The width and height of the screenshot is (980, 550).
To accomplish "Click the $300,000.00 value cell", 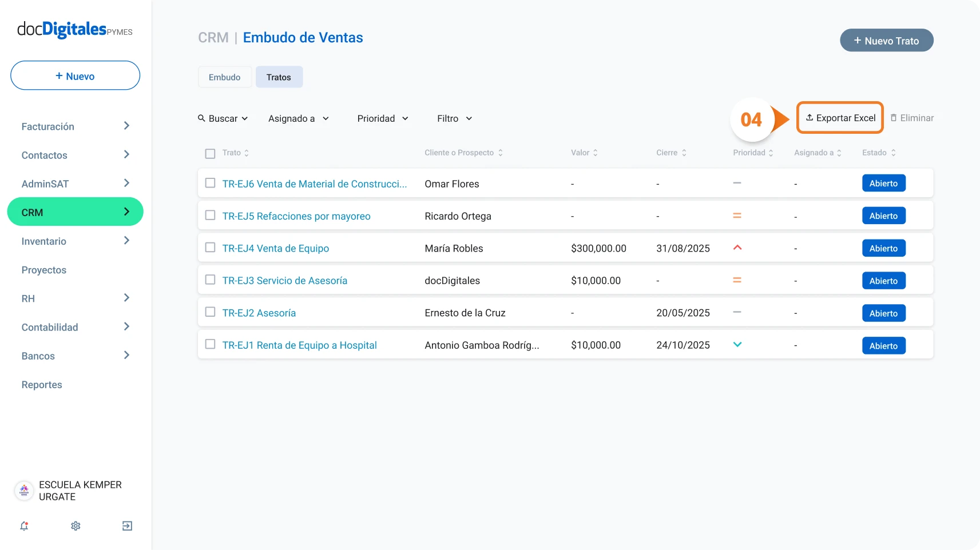I will click(598, 248).
